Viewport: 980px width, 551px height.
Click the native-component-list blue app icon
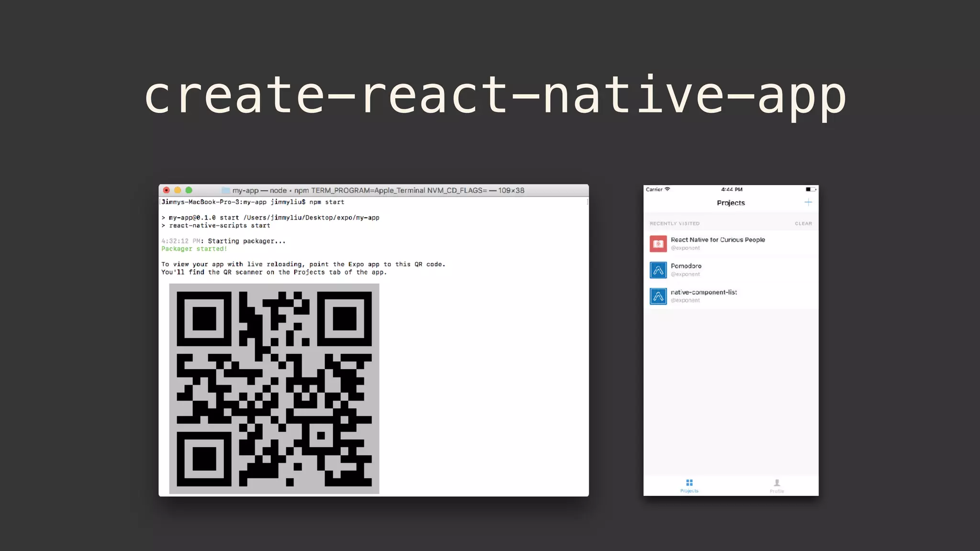click(658, 297)
